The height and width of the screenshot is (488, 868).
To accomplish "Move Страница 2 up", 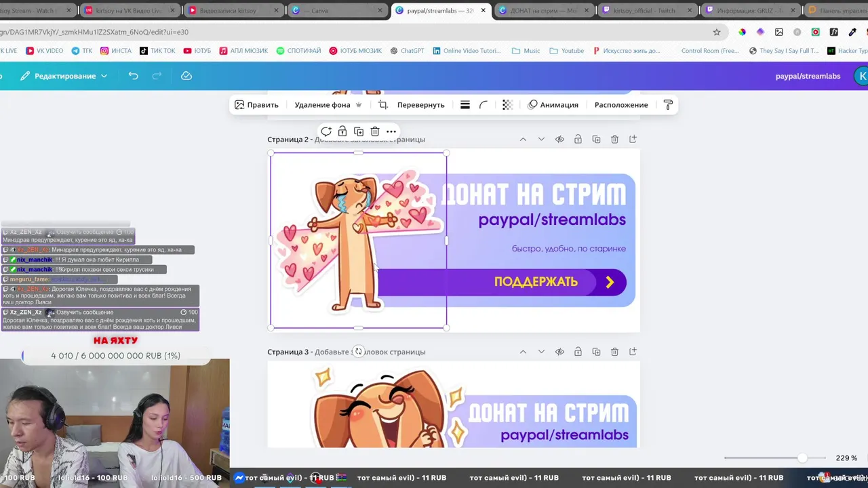I will point(523,139).
